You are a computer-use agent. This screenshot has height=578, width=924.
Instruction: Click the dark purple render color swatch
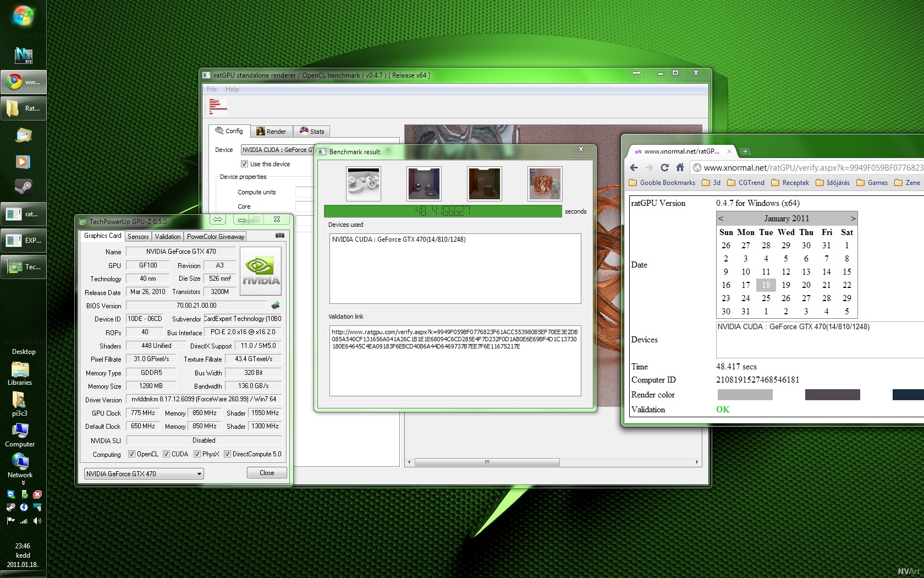pyautogui.click(x=833, y=395)
